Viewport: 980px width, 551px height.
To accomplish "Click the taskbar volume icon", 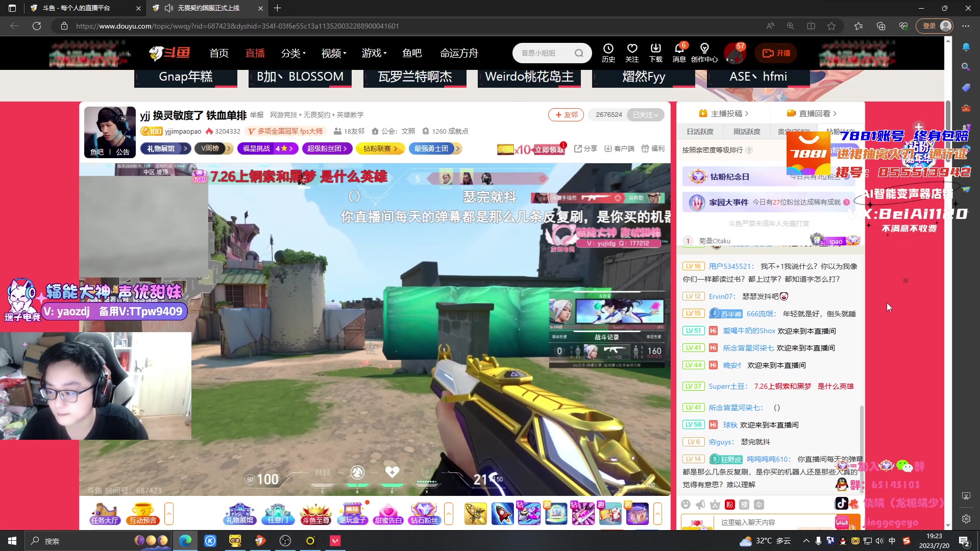I will click(x=879, y=541).
